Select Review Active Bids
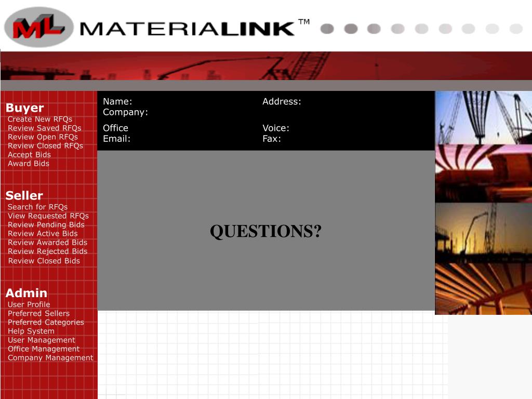Screen dimensions: 532x399 click(43, 233)
